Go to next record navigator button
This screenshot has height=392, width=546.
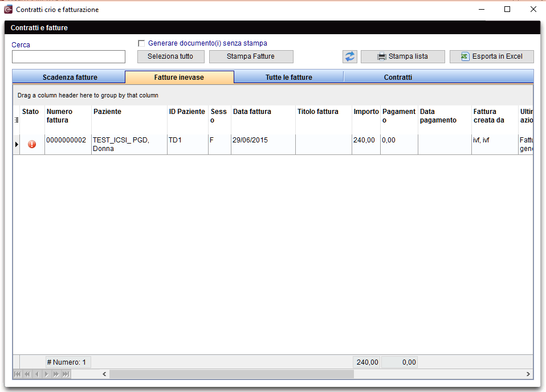coord(46,374)
